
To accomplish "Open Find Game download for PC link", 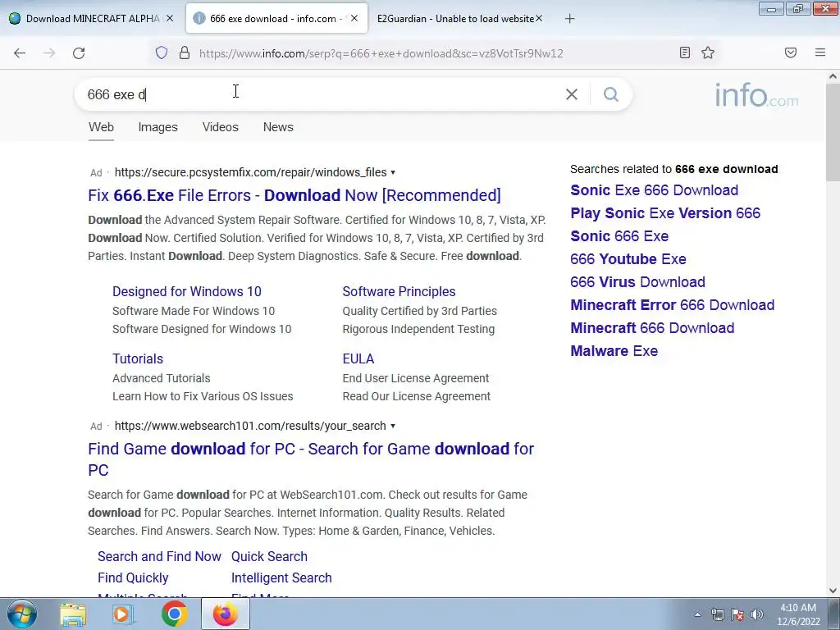I will pyautogui.click(x=311, y=459).
